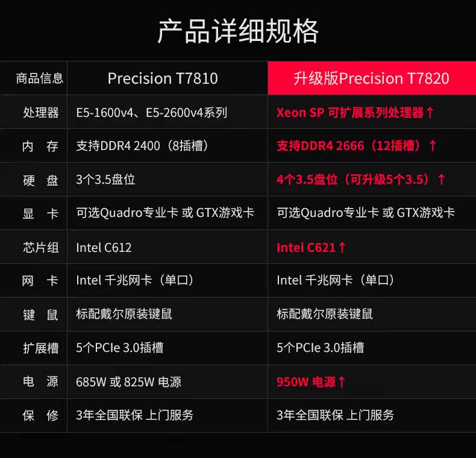Click the red arrow beside 950W 电源
The image size is (476, 458).
342,382
